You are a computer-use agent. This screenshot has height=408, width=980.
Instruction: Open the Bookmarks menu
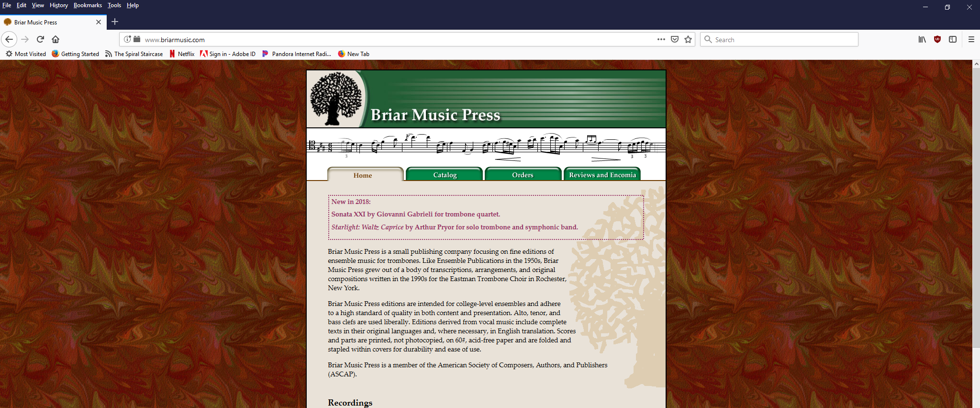[88, 5]
